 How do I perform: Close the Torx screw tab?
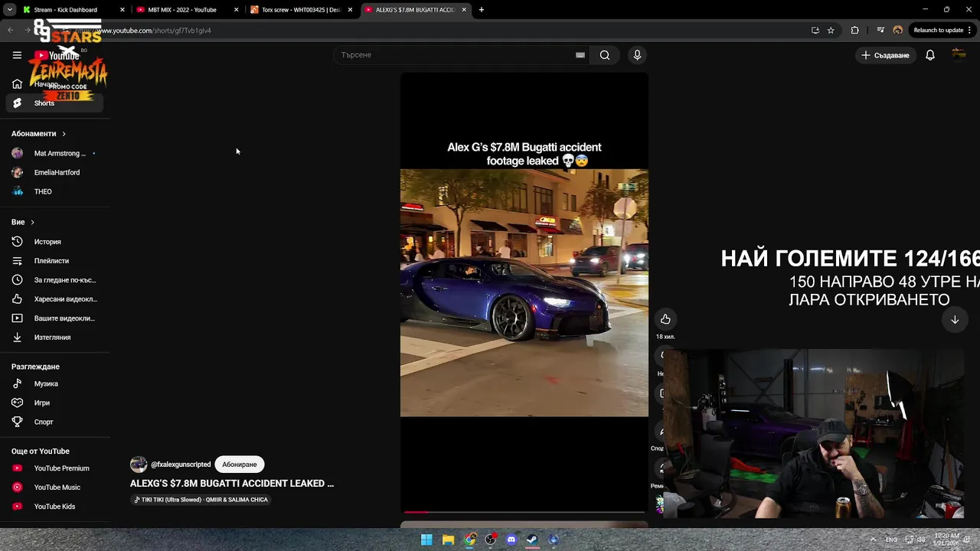click(x=350, y=10)
